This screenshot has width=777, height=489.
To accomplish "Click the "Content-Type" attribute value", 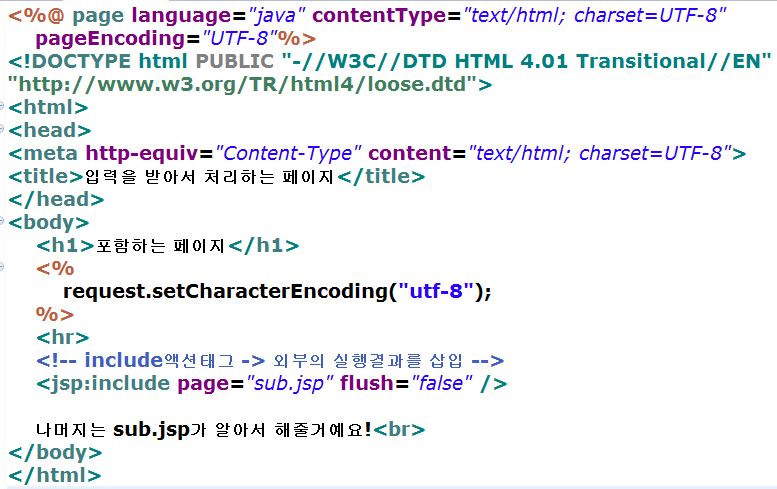I will pyautogui.click(x=288, y=154).
